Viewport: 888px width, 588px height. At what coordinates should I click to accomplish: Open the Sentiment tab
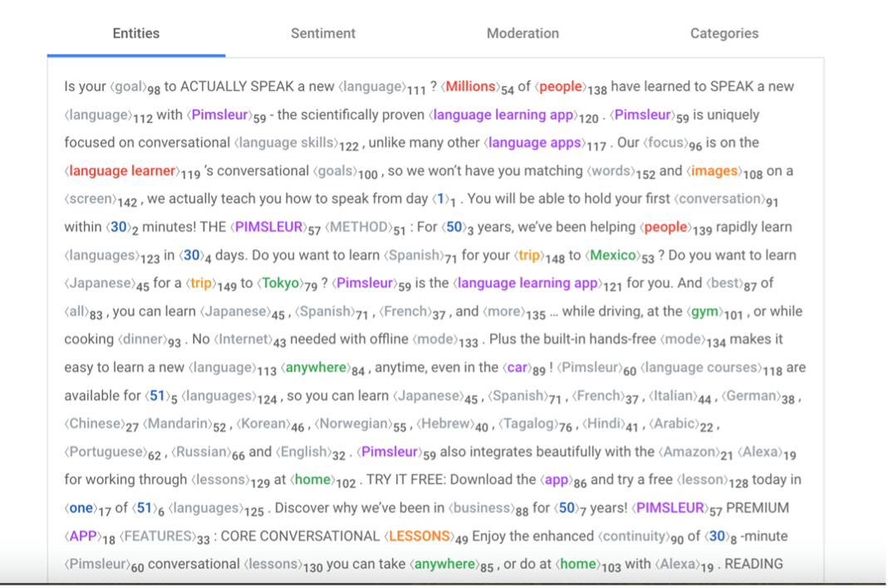(x=323, y=33)
